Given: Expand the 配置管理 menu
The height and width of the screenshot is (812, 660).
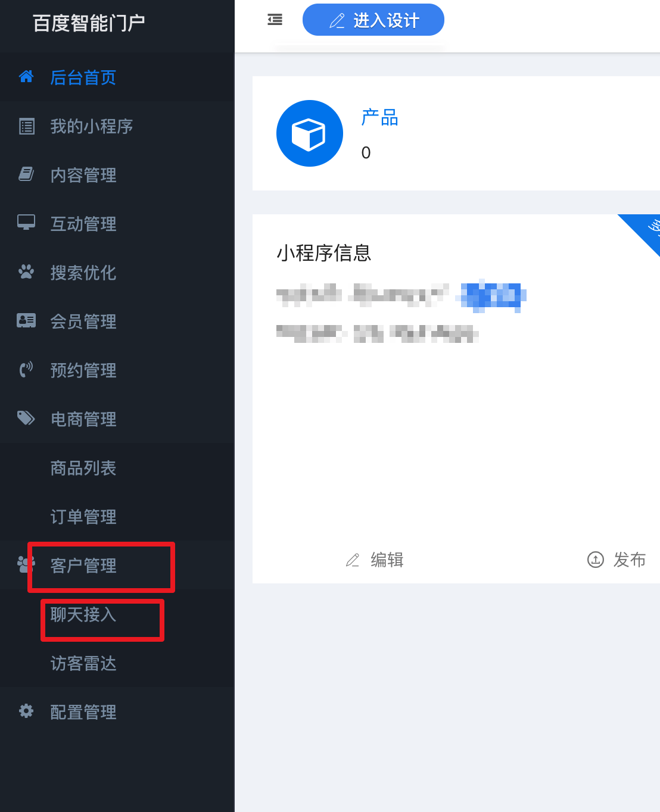Looking at the screenshot, I should coord(117,712).
